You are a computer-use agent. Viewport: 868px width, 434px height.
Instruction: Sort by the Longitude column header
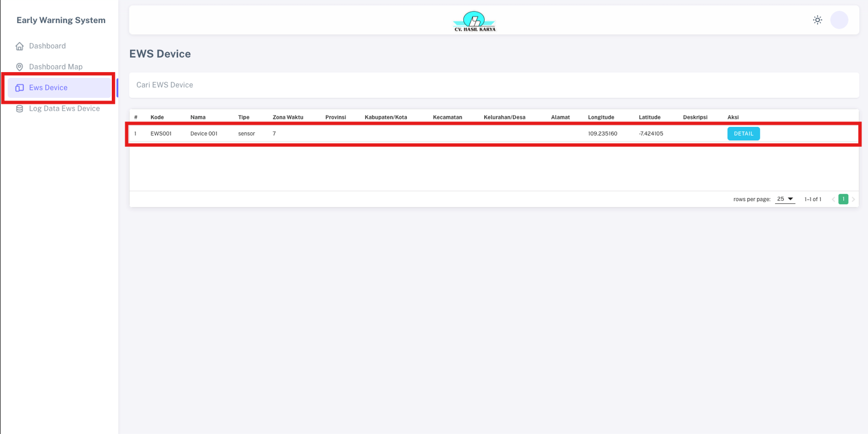pos(601,117)
